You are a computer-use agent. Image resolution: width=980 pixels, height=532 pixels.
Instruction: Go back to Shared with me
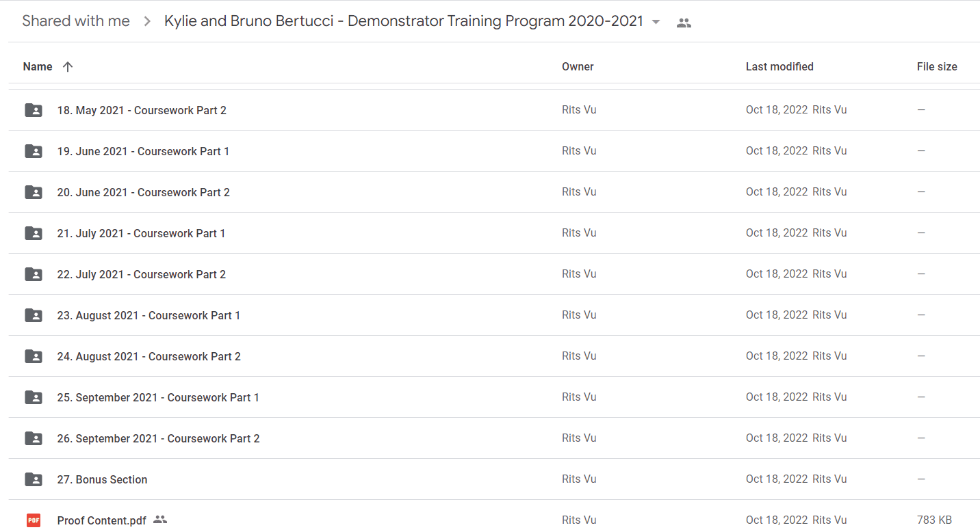76,21
